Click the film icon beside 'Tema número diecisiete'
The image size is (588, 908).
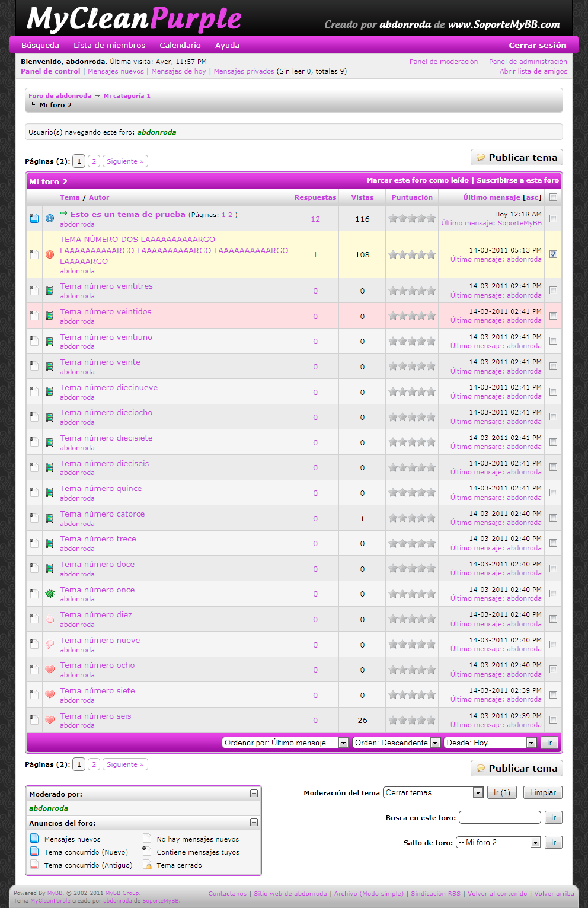[x=50, y=442]
